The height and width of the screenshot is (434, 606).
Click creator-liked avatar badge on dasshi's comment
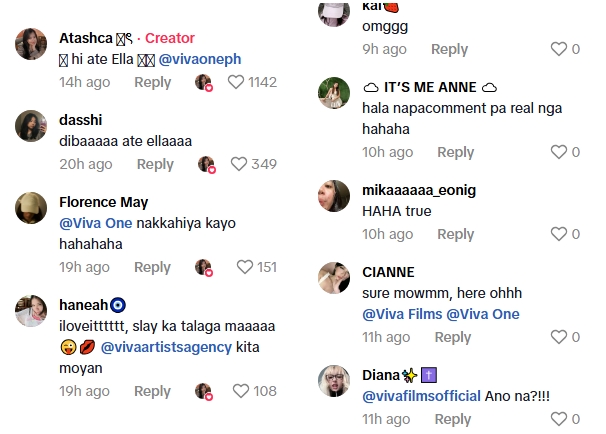[x=207, y=164]
